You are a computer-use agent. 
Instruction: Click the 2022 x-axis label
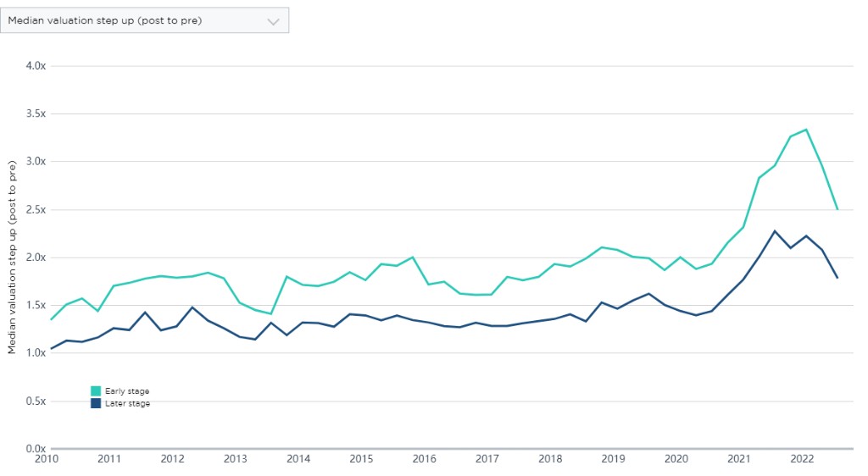click(802, 459)
